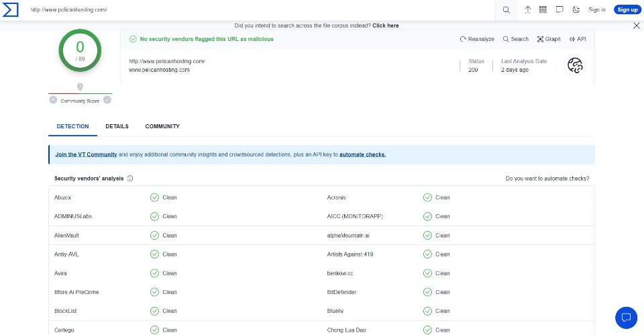The width and height of the screenshot is (644, 335).
Task: Click the ADMINUSLabs vendor name
Action: [73, 216]
